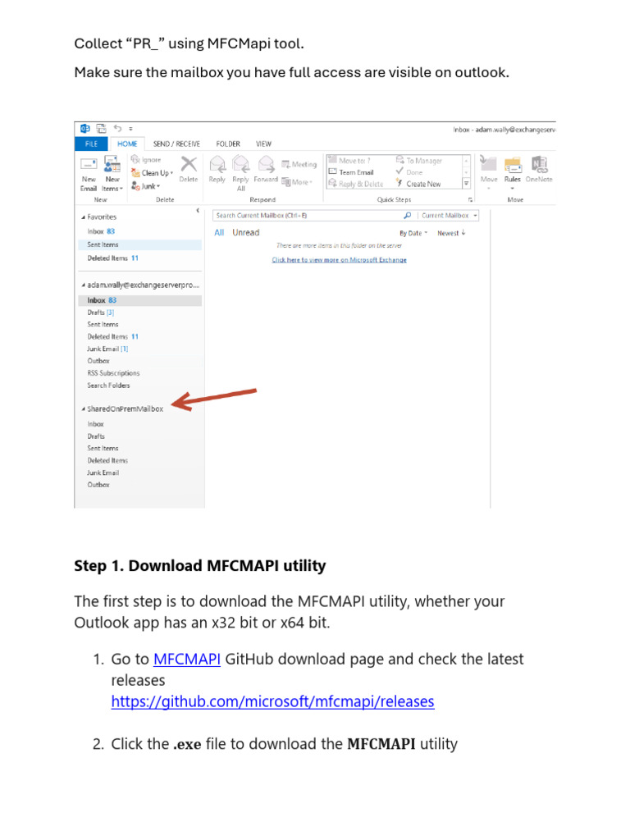
Task: Switch to the HOME tab
Action: 127,144
